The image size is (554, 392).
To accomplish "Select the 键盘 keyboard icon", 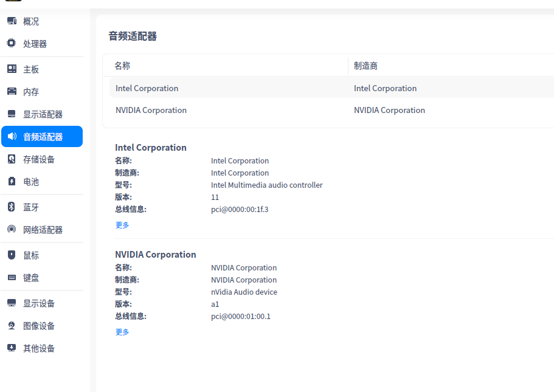I will pos(12,278).
